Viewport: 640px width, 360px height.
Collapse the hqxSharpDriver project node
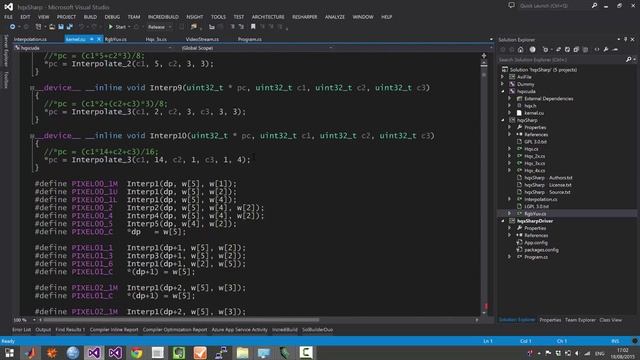coord(503,221)
